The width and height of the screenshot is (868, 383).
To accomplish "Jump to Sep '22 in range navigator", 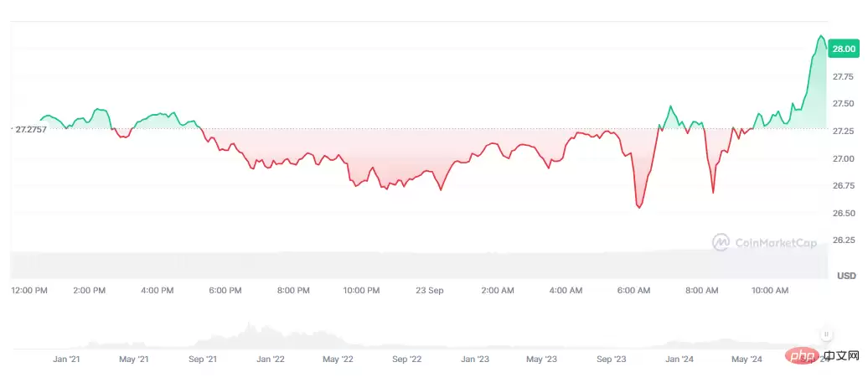I will click(x=406, y=359).
